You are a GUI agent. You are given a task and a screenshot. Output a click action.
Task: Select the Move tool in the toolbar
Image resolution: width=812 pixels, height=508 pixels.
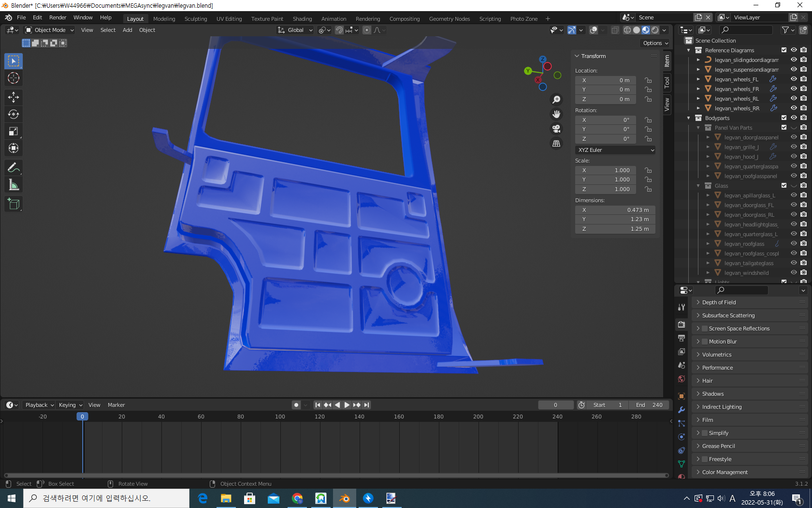point(14,97)
